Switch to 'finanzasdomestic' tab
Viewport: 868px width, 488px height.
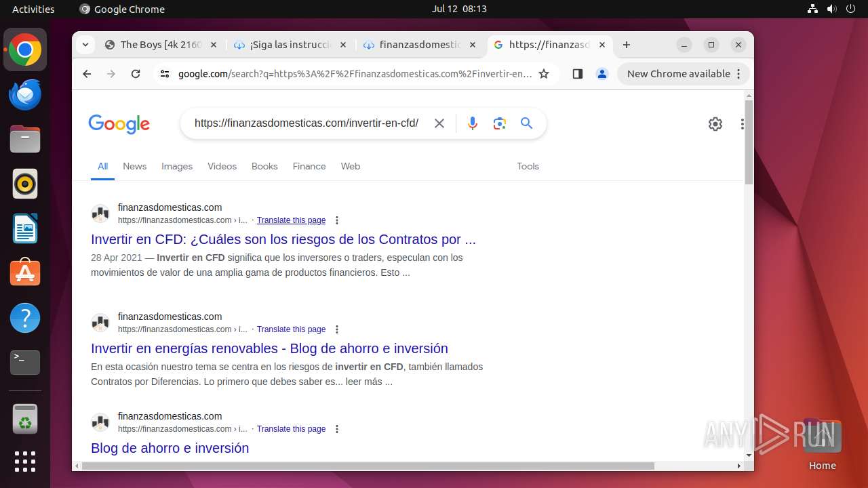tap(420, 45)
